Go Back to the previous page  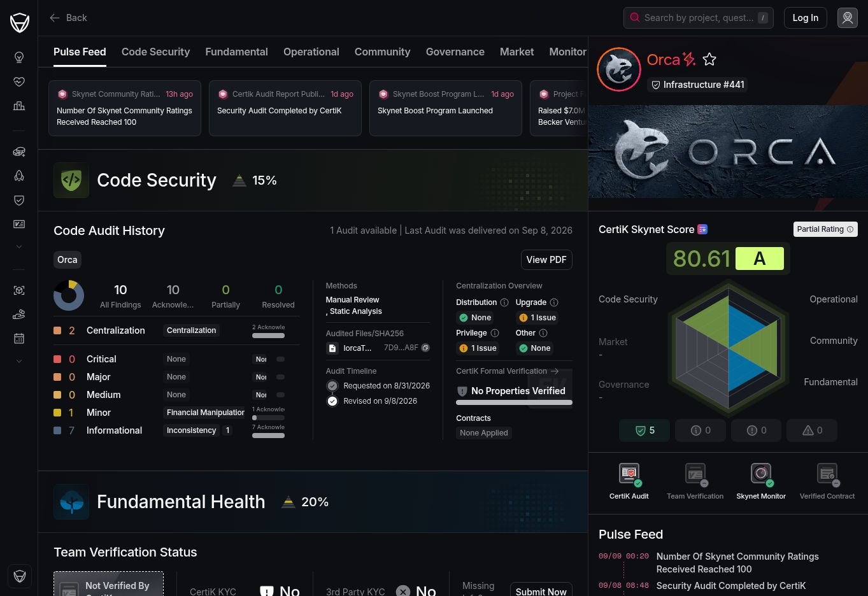[x=68, y=18]
